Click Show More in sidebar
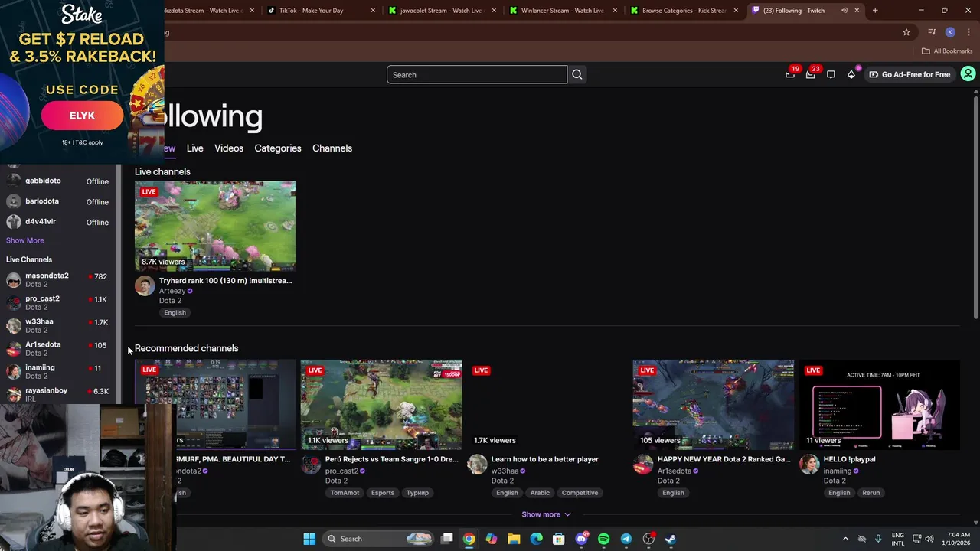 (25, 240)
